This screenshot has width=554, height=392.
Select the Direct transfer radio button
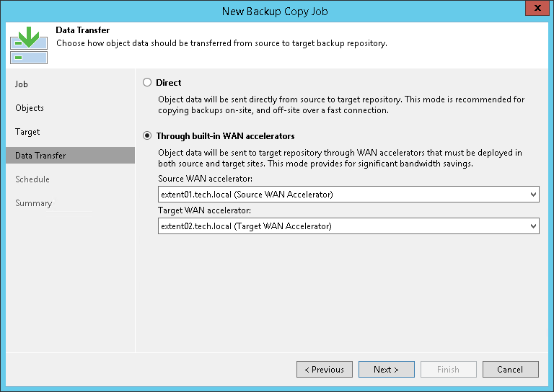coord(148,83)
